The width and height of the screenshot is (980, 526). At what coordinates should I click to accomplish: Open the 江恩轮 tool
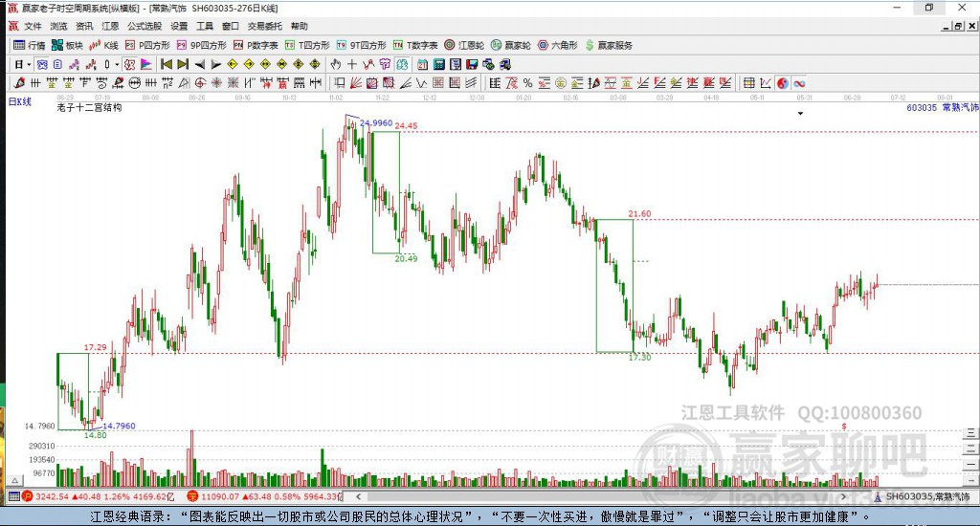[464, 45]
